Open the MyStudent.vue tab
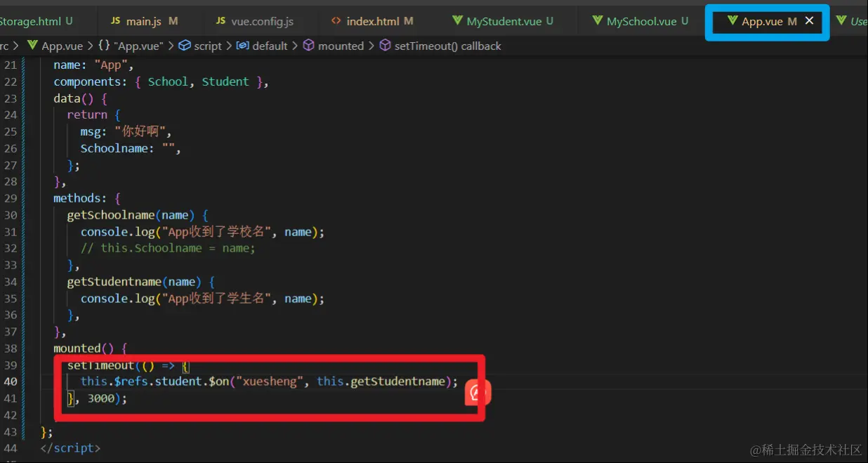This screenshot has width=868, height=463. [x=503, y=21]
